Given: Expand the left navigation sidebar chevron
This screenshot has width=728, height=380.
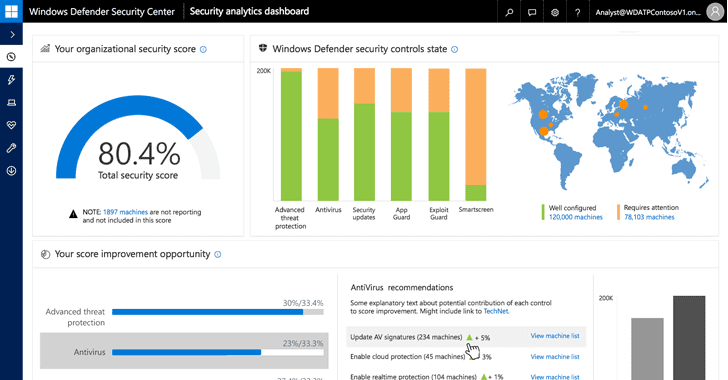Looking at the screenshot, I should 12,34.
